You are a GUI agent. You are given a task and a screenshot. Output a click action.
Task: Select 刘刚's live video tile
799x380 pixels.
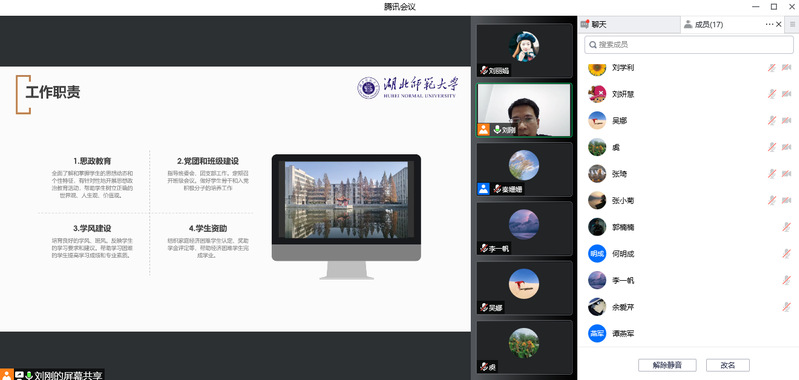pos(524,110)
